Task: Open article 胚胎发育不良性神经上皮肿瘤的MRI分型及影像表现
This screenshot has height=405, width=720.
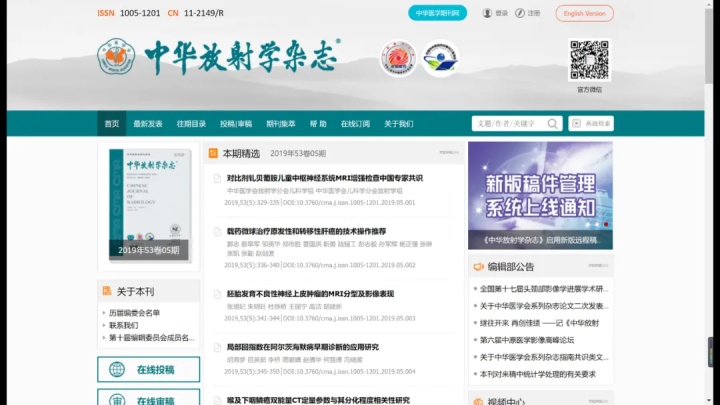Action: point(310,294)
